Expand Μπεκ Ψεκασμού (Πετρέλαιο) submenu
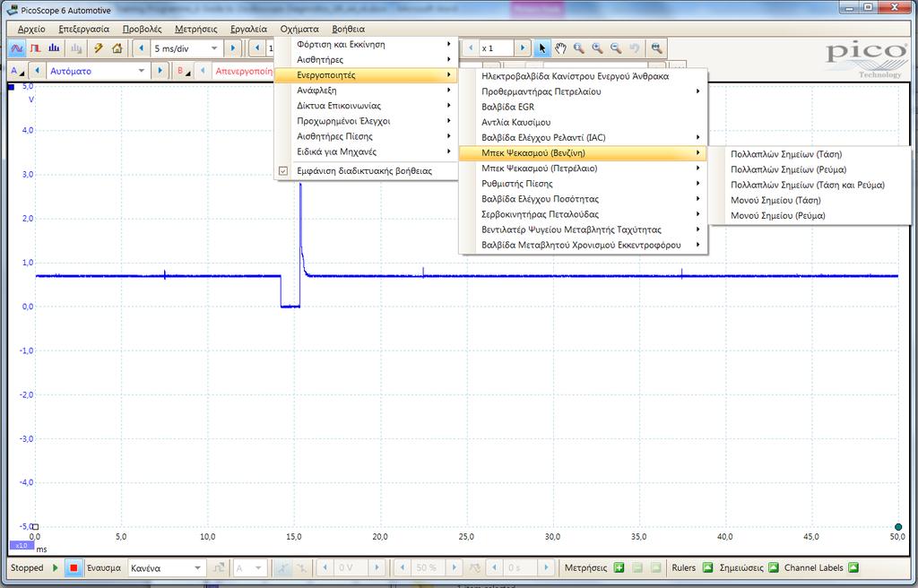The image size is (918, 588). click(583, 169)
